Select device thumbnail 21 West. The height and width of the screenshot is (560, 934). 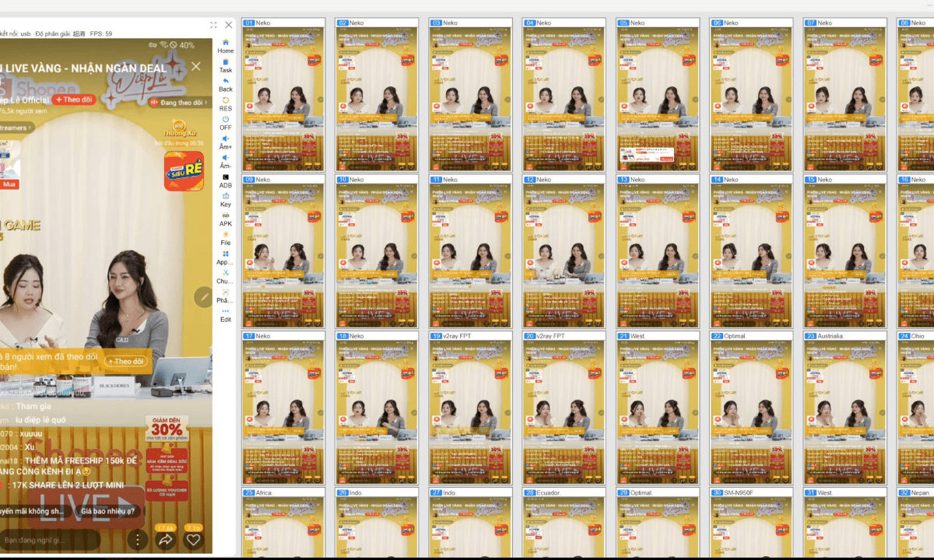[x=658, y=408]
